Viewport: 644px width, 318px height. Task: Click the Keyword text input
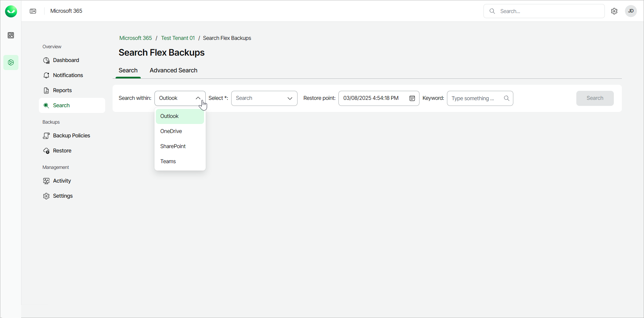(480, 98)
